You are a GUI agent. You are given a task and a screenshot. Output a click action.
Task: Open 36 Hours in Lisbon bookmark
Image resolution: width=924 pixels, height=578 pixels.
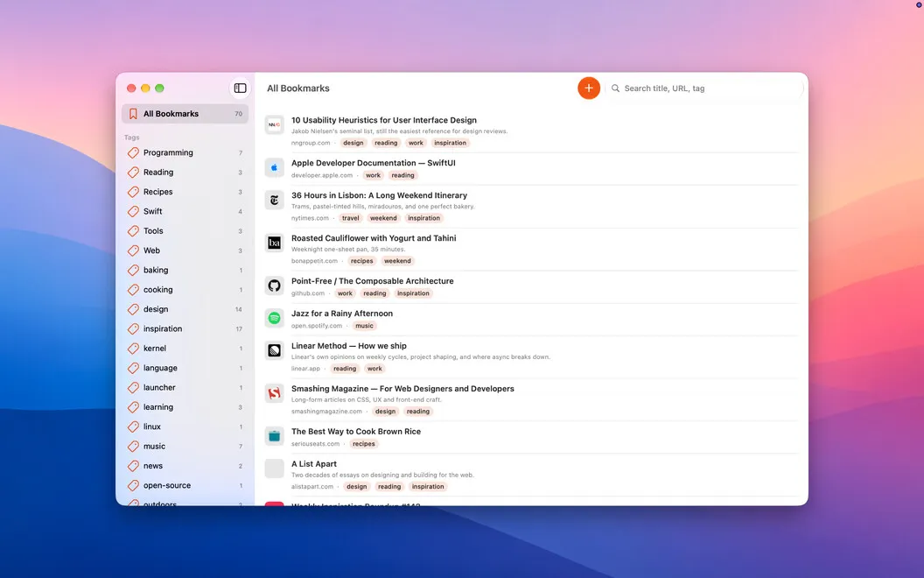point(379,195)
